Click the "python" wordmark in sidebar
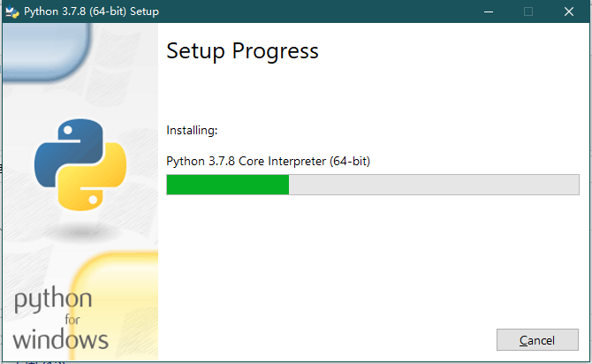The width and height of the screenshot is (592, 364). tap(53, 301)
